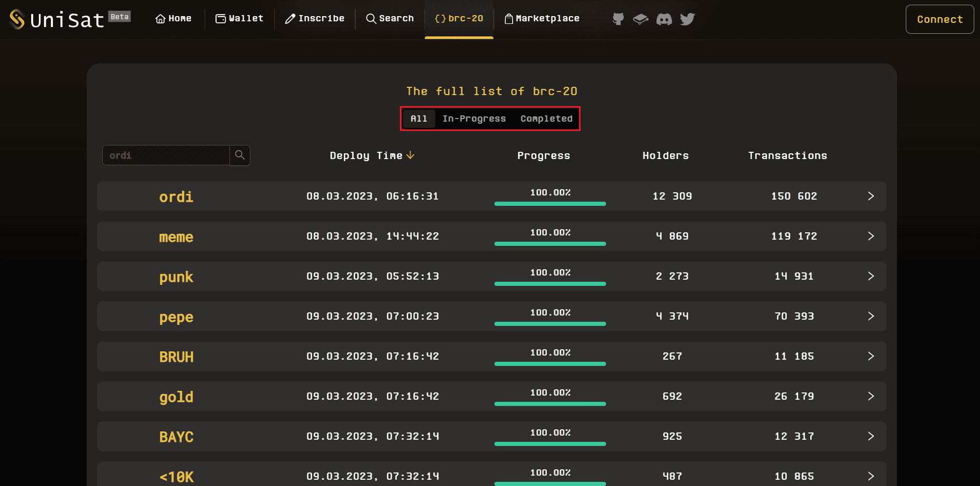980x486 pixels.
Task: Expand the pepe row arrow
Action: (871, 316)
